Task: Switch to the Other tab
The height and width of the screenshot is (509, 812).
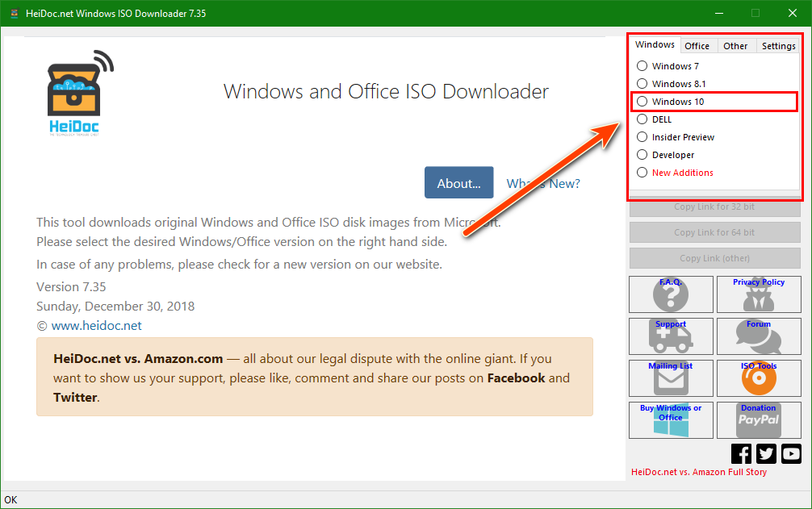Action: pyautogui.click(x=735, y=46)
